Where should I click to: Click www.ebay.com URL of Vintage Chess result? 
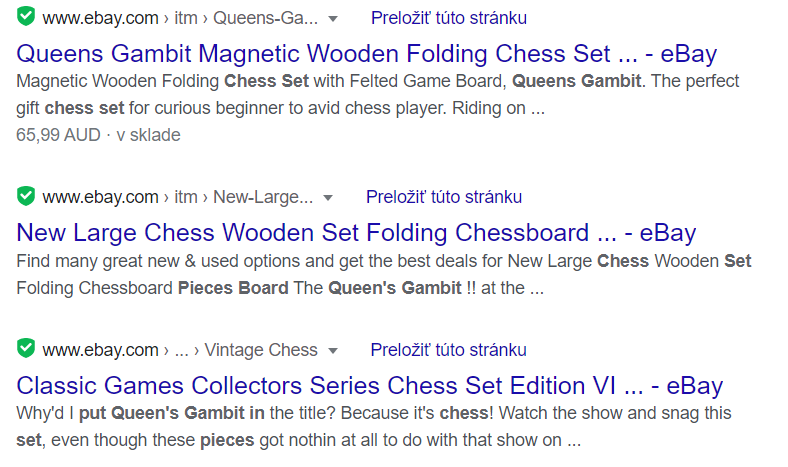(x=101, y=350)
